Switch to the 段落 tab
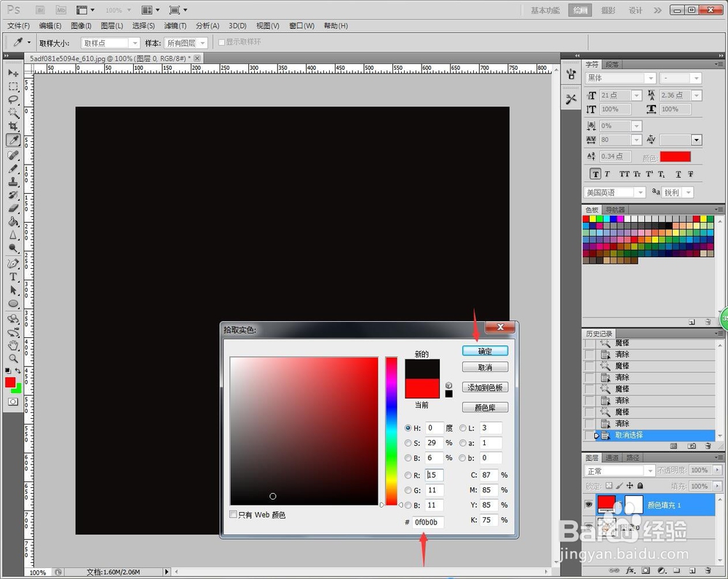This screenshot has height=579, width=728. [x=612, y=65]
